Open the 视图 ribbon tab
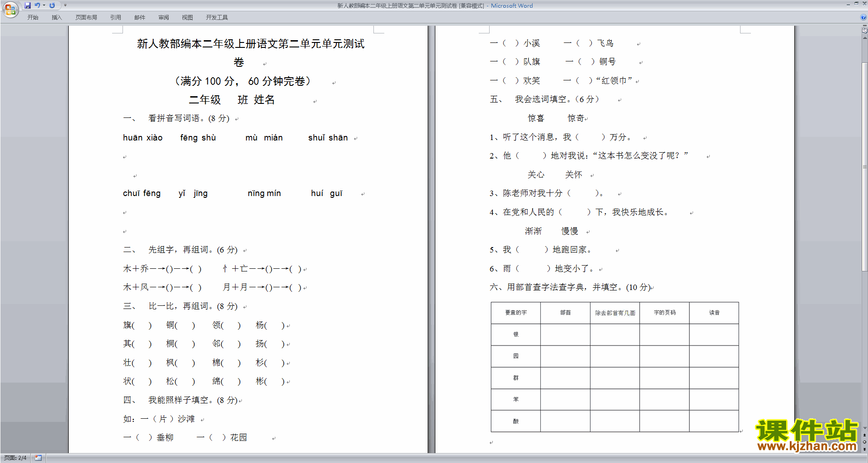Screen dimensions: 868x463 (x=187, y=18)
